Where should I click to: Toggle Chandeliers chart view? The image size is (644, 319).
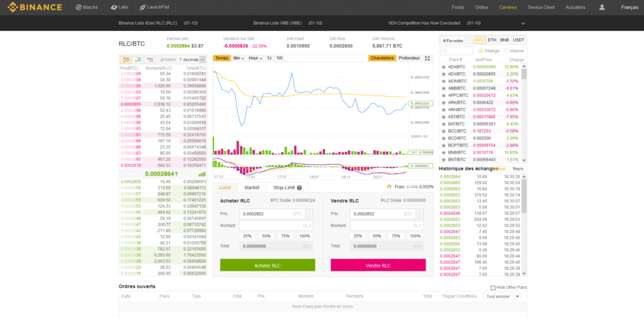382,58
